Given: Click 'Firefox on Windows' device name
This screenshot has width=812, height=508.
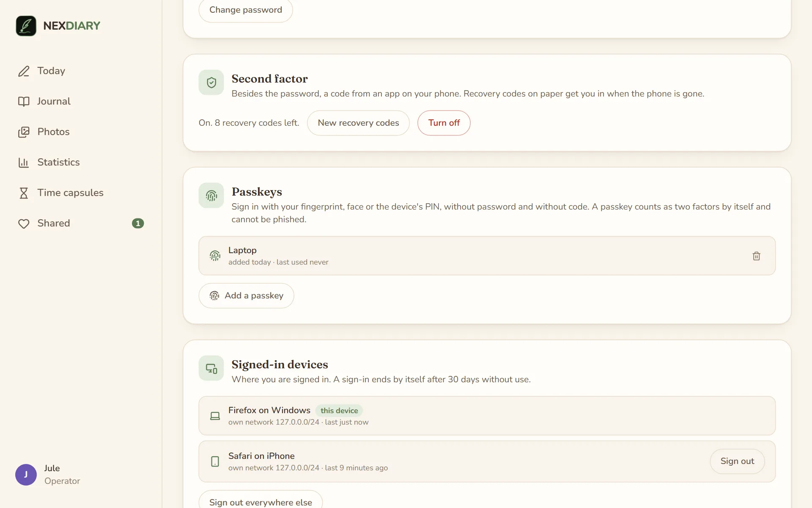Looking at the screenshot, I should (269, 410).
